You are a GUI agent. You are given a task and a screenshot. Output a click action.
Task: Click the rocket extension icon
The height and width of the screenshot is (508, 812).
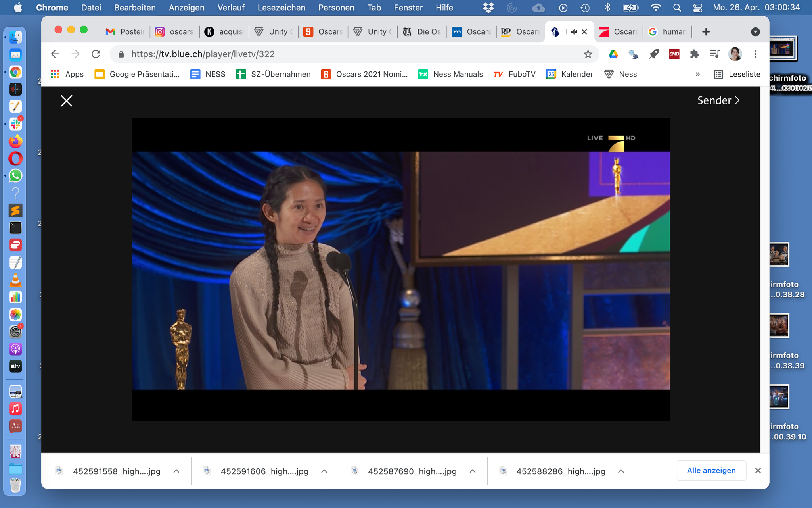point(654,54)
